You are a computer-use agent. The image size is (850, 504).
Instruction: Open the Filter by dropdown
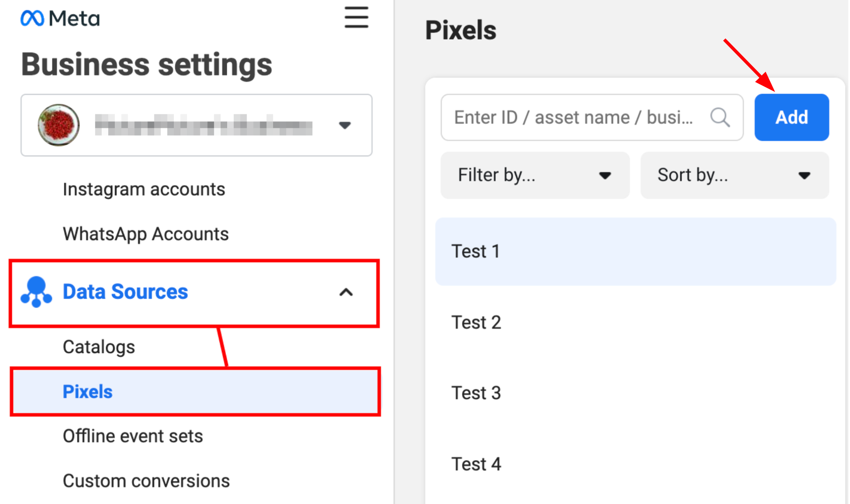[535, 175]
